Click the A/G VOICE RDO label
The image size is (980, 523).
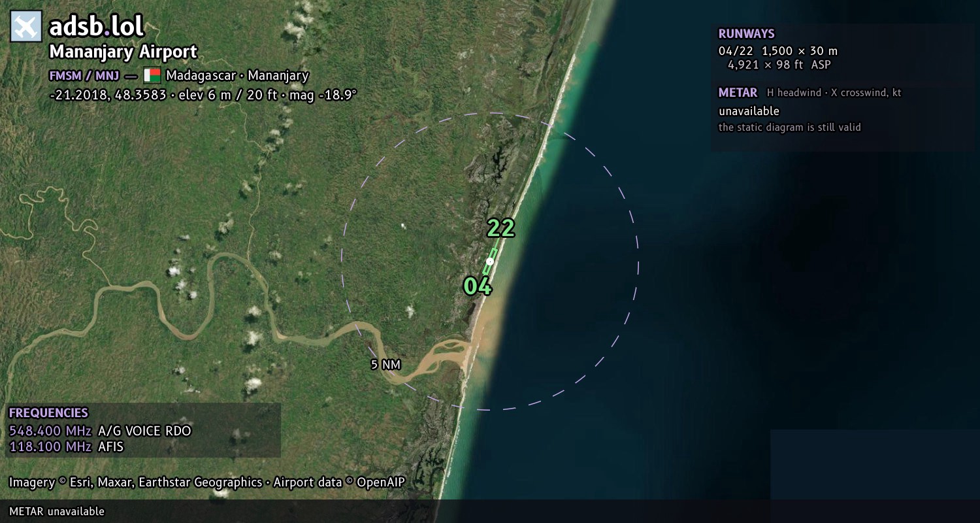pyautogui.click(x=144, y=431)
